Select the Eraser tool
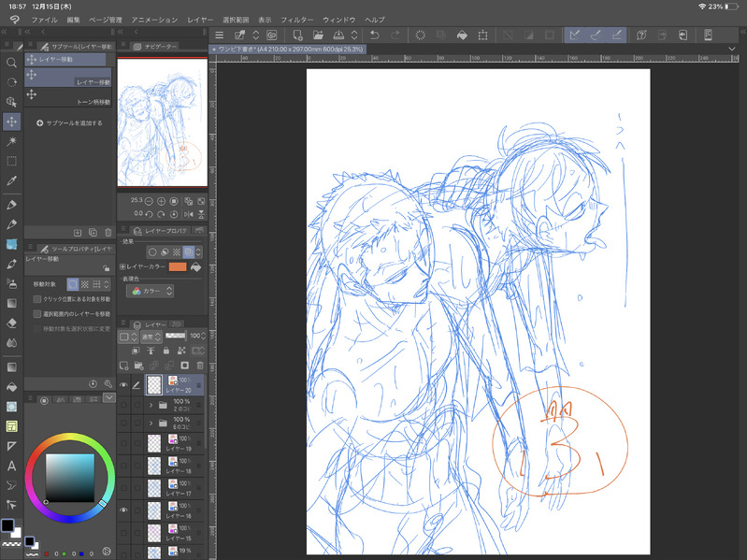Viewport: 747px width, 560px height. pos(11,323)
